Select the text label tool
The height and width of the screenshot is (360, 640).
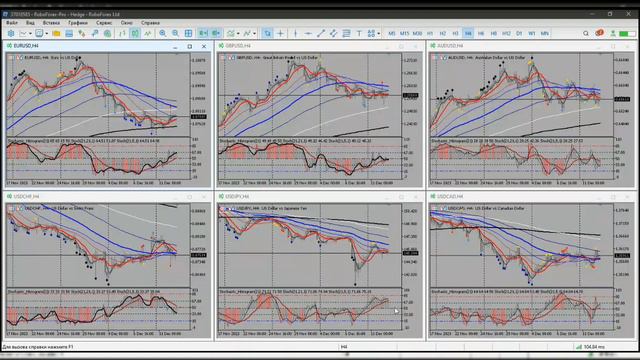click(359, 33)
